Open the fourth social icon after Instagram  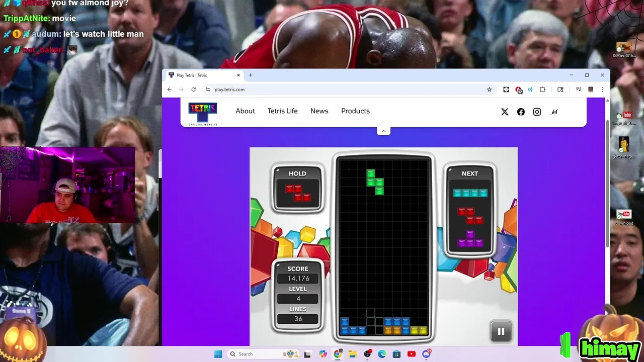[554, 112]
